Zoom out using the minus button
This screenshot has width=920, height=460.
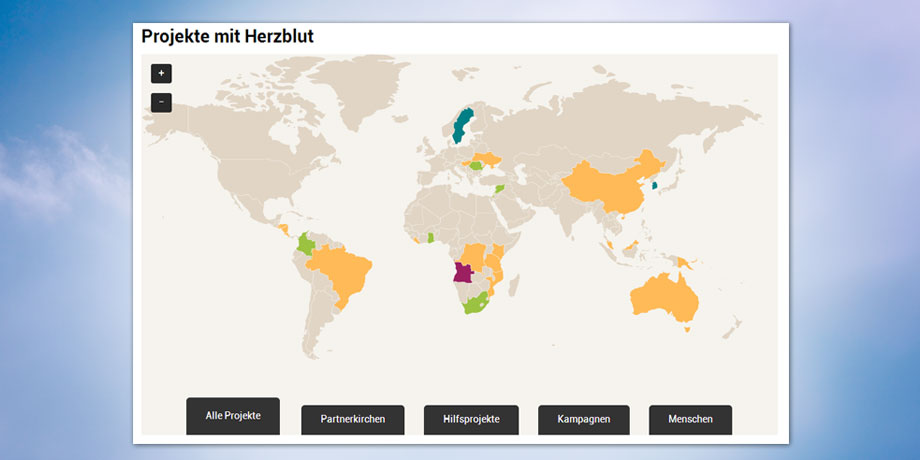pyautogui.click(x=161, y=102)
